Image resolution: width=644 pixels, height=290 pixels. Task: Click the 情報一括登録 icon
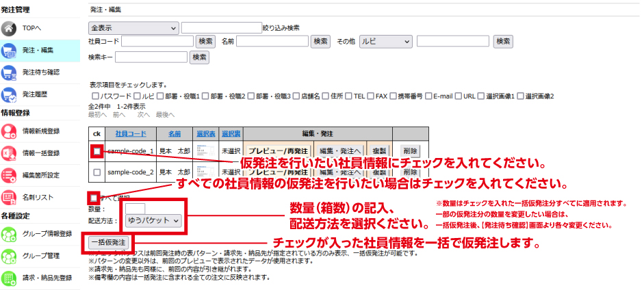pyautogui.click(x=10, y=153)
